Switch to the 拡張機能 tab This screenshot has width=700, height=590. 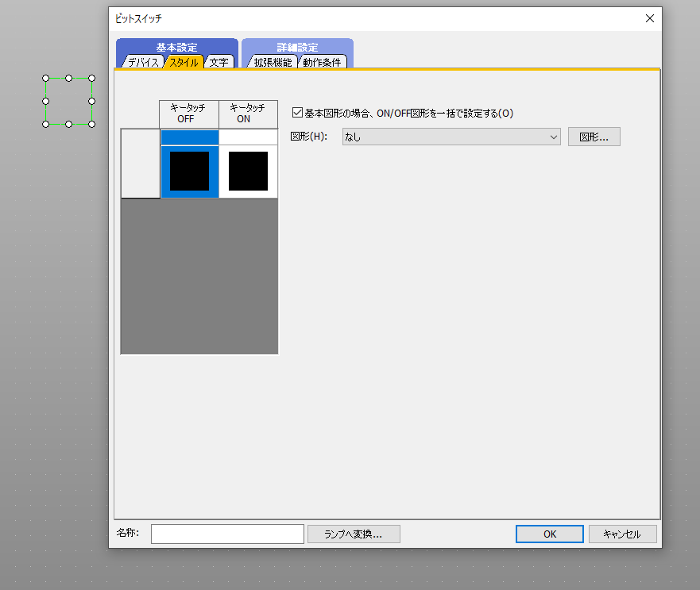coord(273,62)
